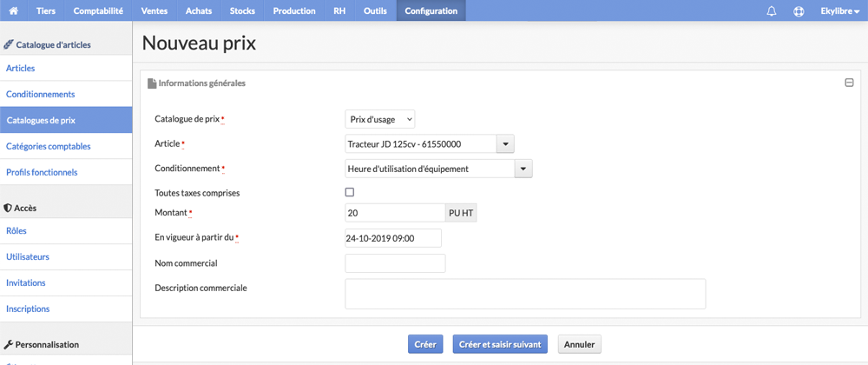Open the Comptabilité menu

[x=98, y=10]
